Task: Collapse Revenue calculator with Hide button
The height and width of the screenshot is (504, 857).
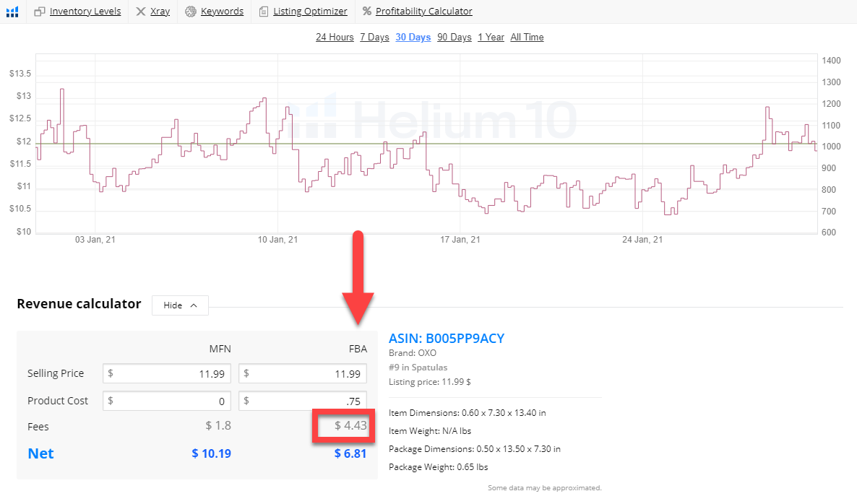Action: [x=180, y=305]
